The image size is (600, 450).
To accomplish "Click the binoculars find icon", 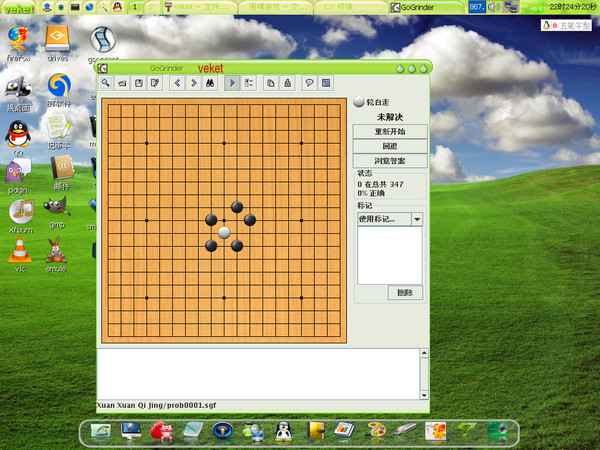I will pos(210,83).
